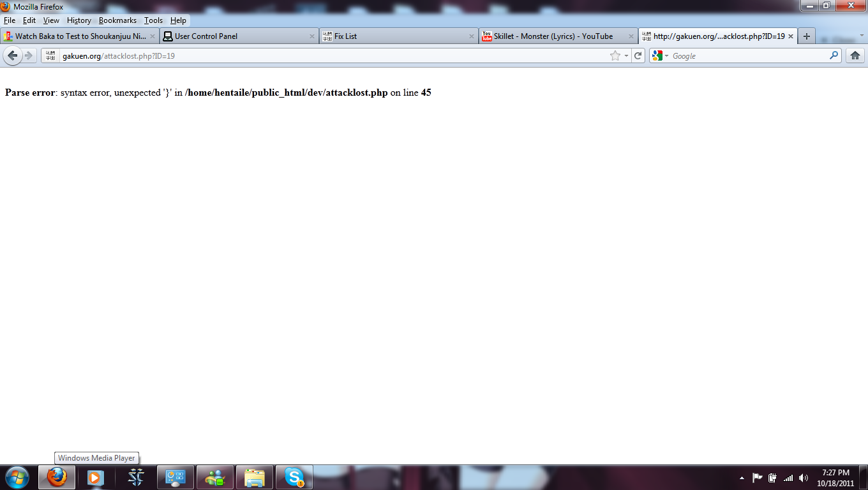Mute sound via the system tray volume icon
This screenshot has width=868, height=490.
[x=804, y=478]
